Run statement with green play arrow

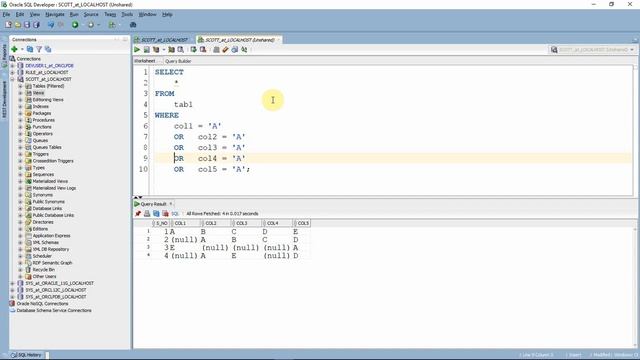[x=137, y=50]
